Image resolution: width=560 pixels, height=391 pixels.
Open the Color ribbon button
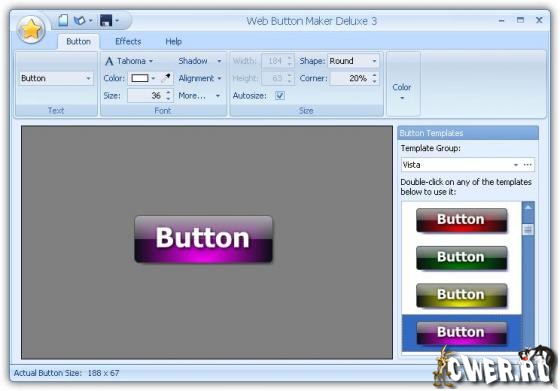click(x=401, y=91)
